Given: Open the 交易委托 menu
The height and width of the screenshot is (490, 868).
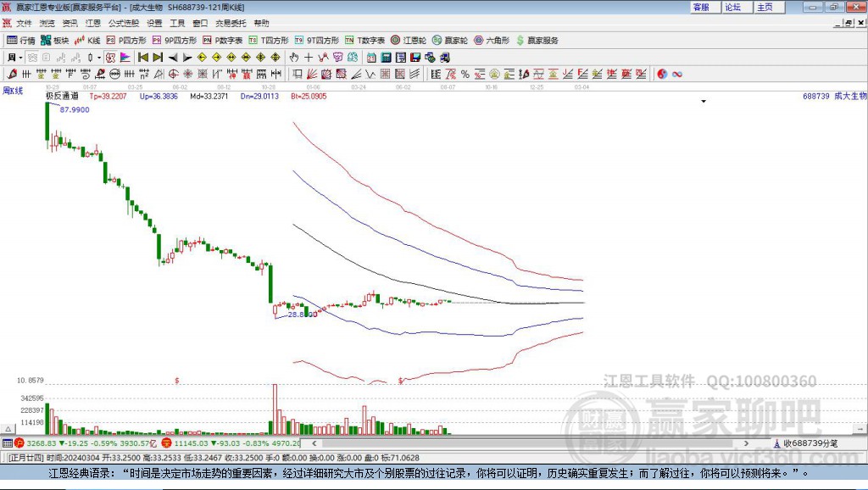Looking at the screenshot, I should point(231,23).
